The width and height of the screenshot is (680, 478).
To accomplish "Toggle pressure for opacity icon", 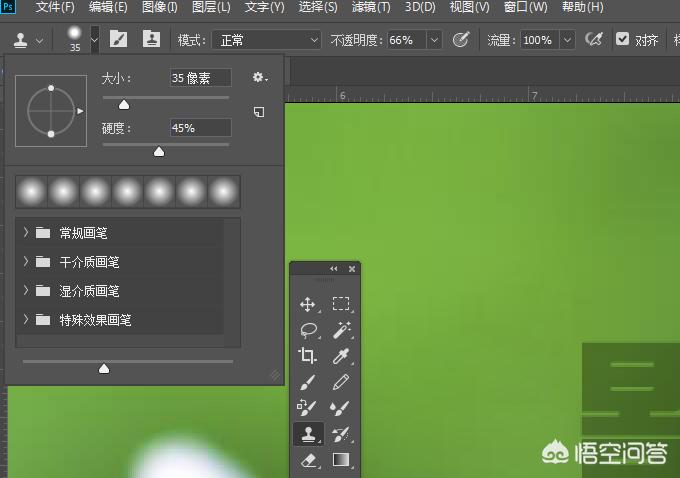I will click(461, 40).
